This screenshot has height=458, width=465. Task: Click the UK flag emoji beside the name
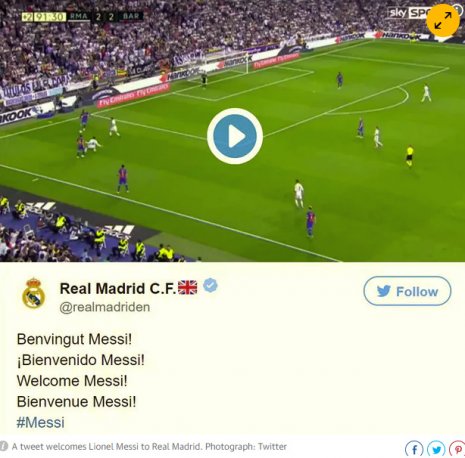pyautogui.click(x=187, y=287)
